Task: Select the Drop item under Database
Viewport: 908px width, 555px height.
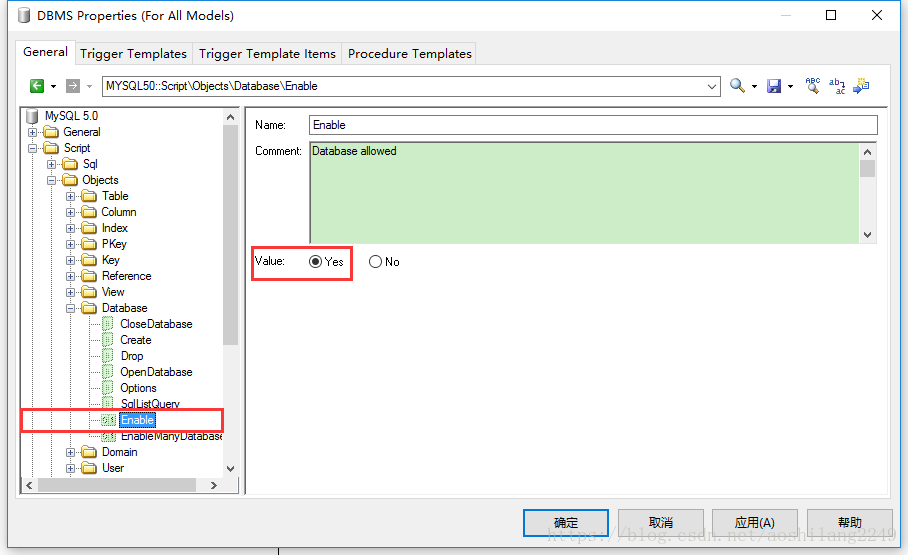Action: pos(131,356)
